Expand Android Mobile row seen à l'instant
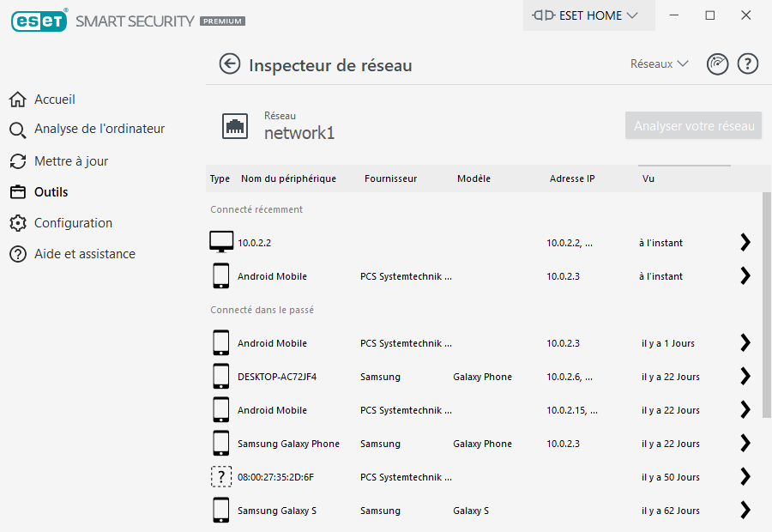 tap(745, 275)
